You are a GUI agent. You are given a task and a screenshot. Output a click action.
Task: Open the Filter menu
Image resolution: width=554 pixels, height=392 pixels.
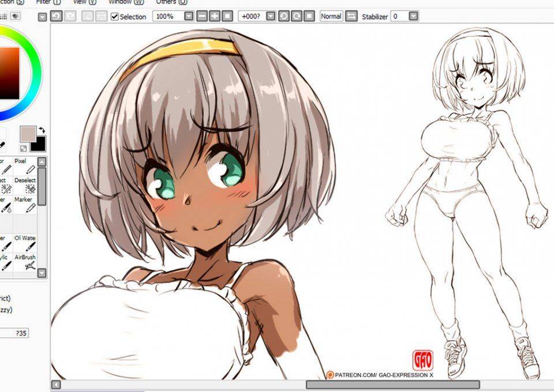(48, 2)
